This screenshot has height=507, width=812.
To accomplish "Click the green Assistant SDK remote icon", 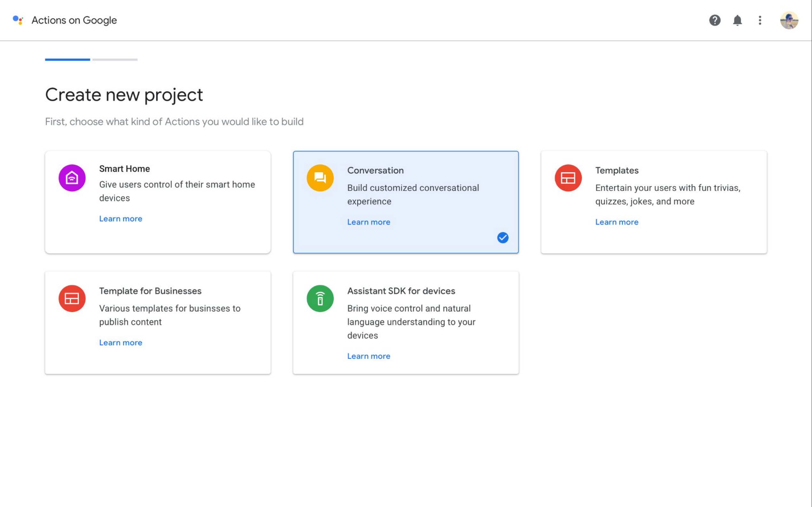I will (x=320, y=299).
